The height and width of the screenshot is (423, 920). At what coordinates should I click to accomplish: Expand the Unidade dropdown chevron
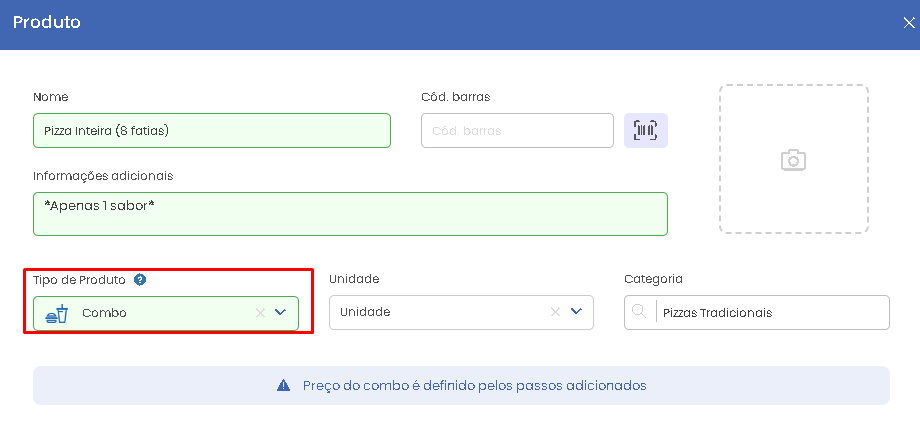(x=576, y=312)
